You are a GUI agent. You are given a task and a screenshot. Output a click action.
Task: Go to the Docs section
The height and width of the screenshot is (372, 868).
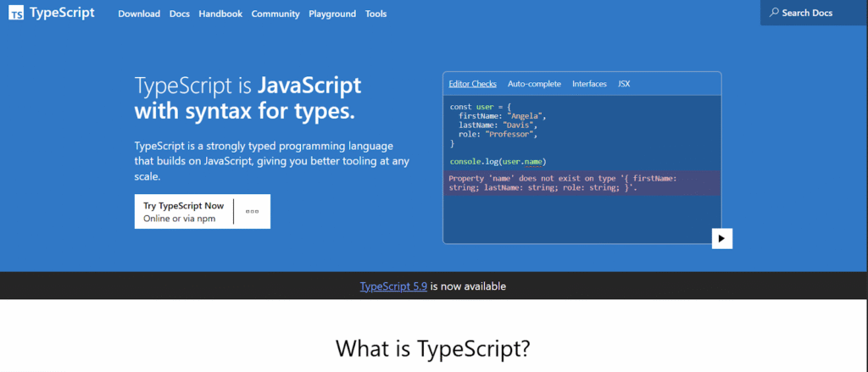(180, 14)
